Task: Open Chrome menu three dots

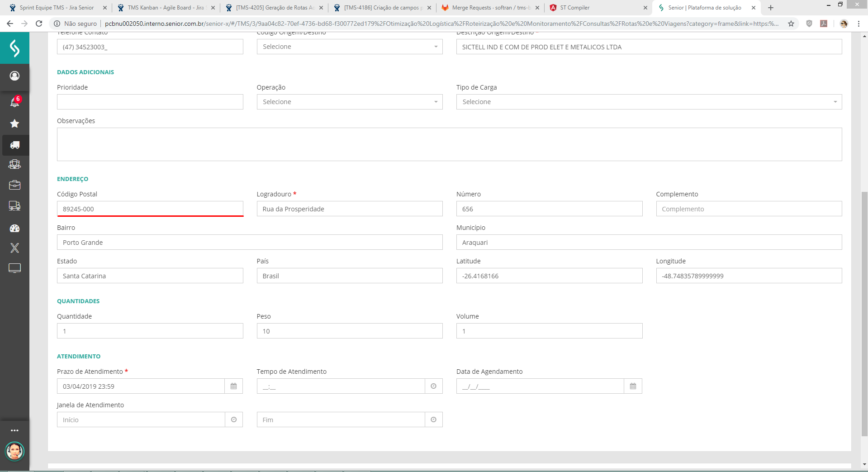Action: [859, 24]
